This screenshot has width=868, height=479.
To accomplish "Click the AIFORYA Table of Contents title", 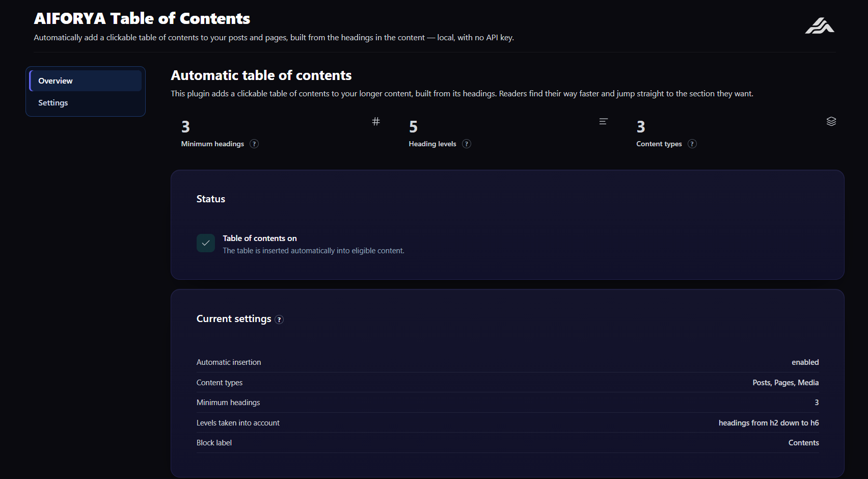I will (x=142, y=18).
